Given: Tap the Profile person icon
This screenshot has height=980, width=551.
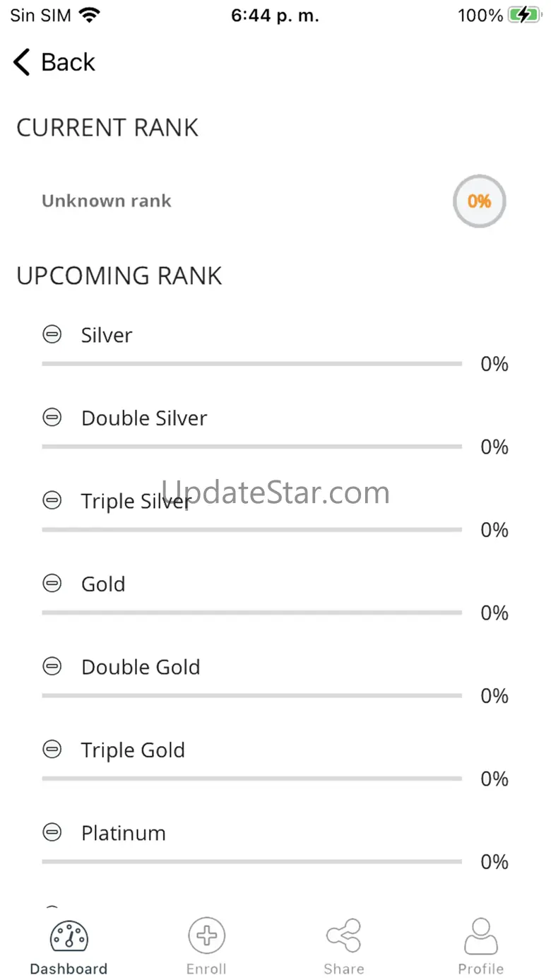Looking at the screenshot, I should coord(481,936).
